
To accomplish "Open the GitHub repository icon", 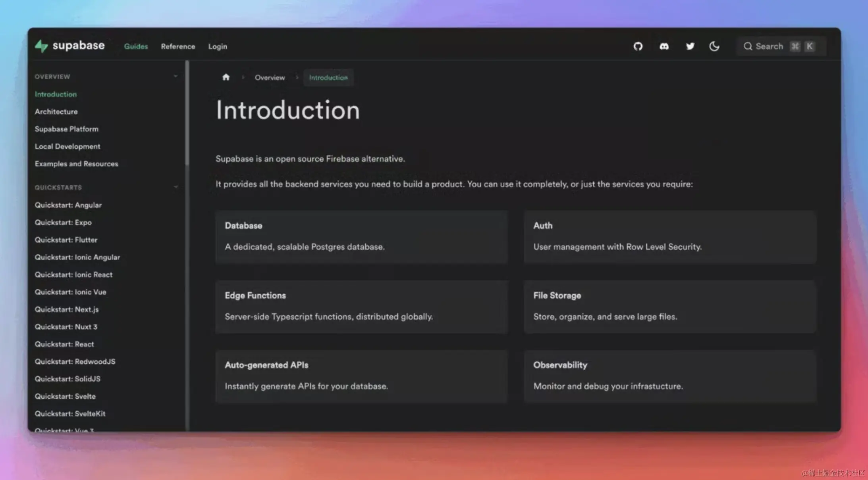I will coord(638,46).
